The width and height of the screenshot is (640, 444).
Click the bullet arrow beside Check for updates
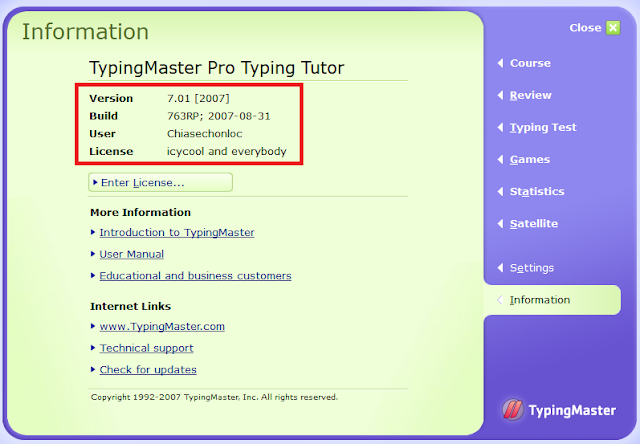(x=93, y=370)
